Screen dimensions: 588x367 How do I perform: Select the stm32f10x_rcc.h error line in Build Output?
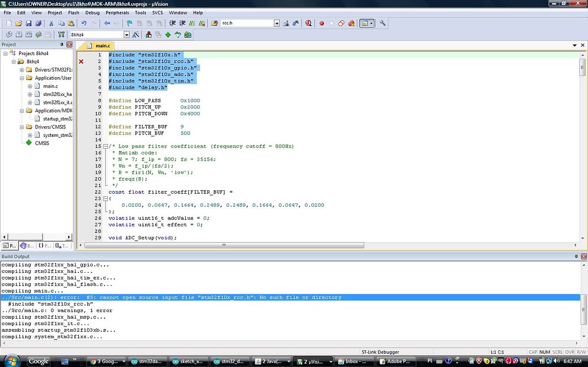[x=170, y=297]
